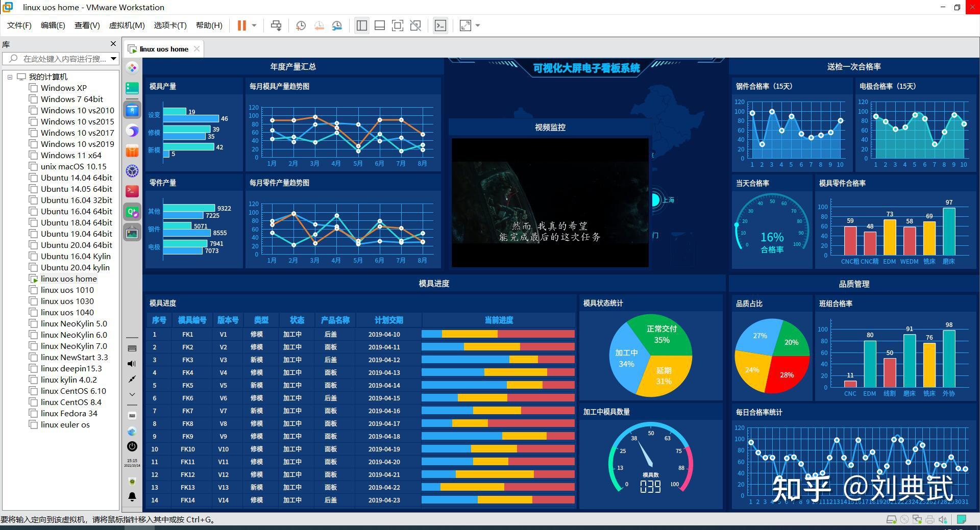The width and height of the screenshot is (980, 530).
Task: Click the 正常交付 35% pie slice
Action: tap(661, 334)
